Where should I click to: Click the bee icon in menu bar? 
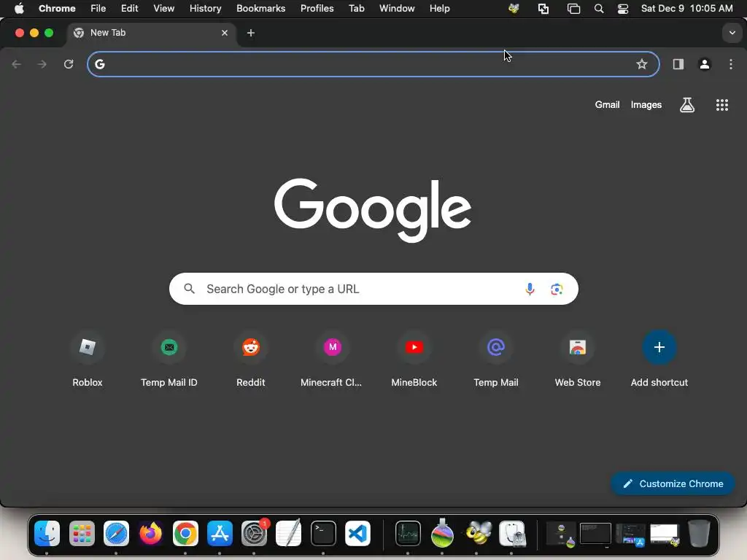(514, 9)
